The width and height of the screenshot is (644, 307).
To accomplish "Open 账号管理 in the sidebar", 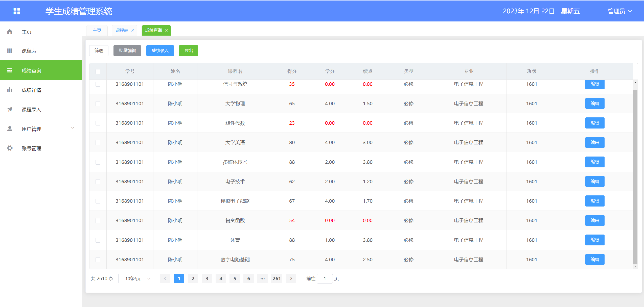I will (41, 148).
